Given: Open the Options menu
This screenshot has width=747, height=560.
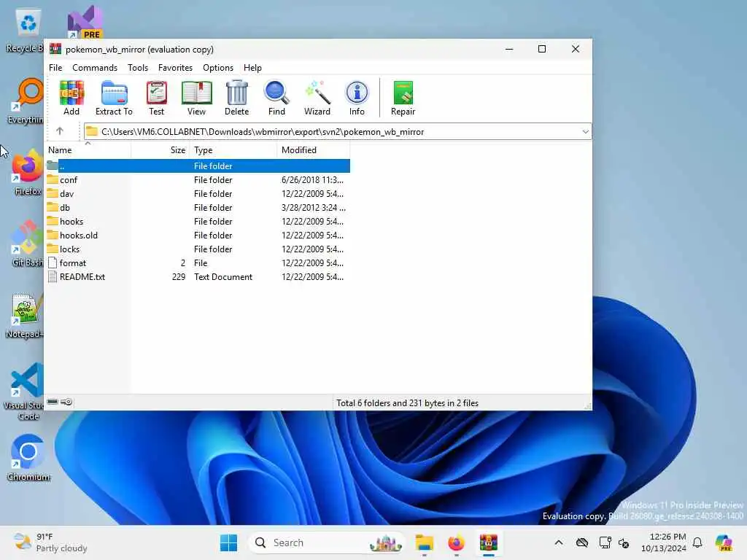Looking at the screenshot, I should click(x=218, y=68).
